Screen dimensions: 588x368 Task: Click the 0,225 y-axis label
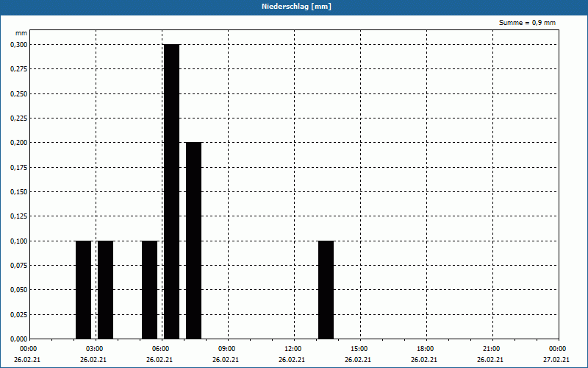(19, 118)
